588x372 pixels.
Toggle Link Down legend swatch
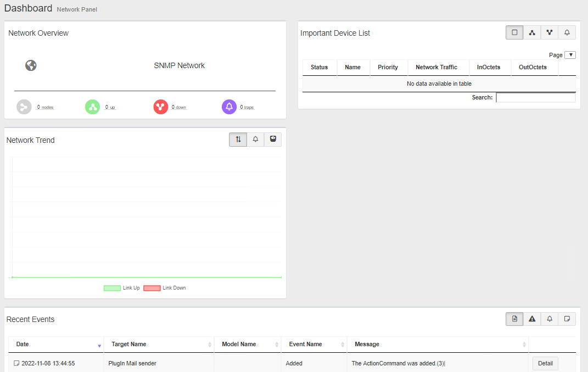coord(152,288)
